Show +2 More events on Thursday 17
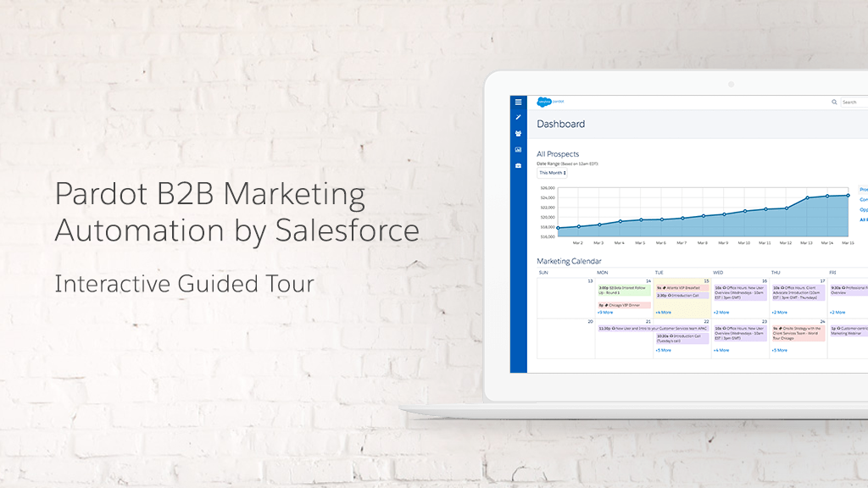Image resolution: width=868 pixels, height=488 pixels. point(780,313)
